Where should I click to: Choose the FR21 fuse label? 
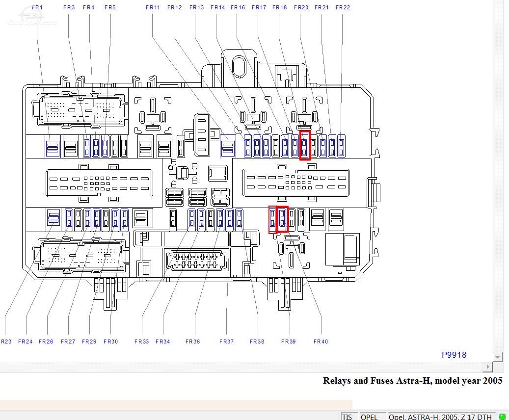[x=321, y=7]
